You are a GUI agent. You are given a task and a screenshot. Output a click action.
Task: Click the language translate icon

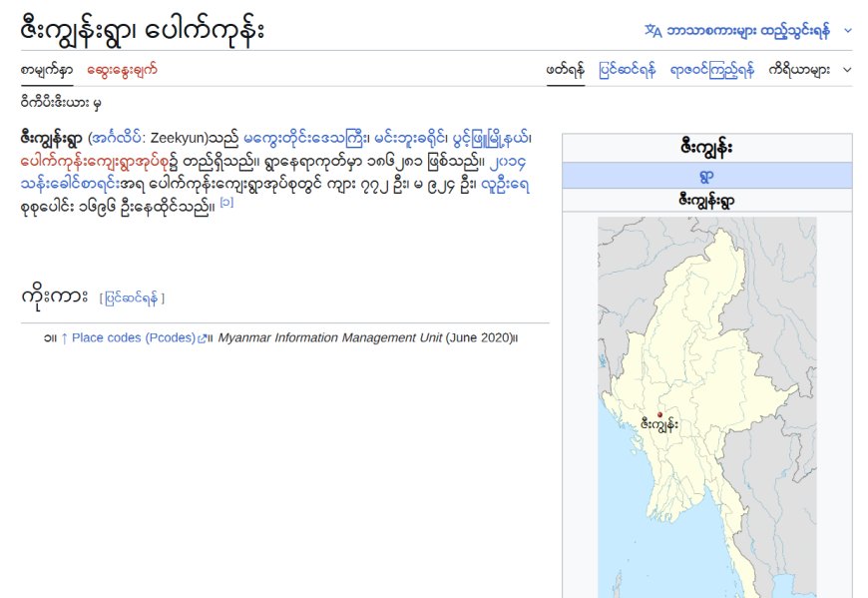pos(653,31)
